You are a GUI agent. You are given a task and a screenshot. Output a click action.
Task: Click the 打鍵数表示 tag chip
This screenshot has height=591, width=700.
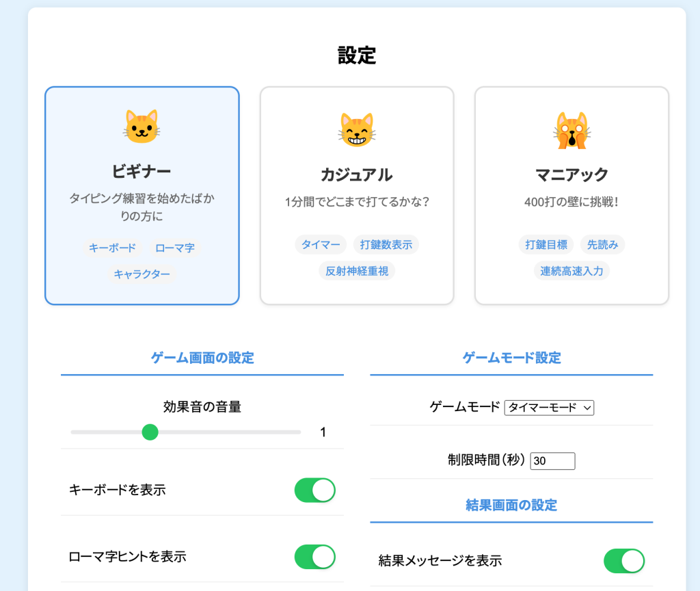tap(386, 244)
